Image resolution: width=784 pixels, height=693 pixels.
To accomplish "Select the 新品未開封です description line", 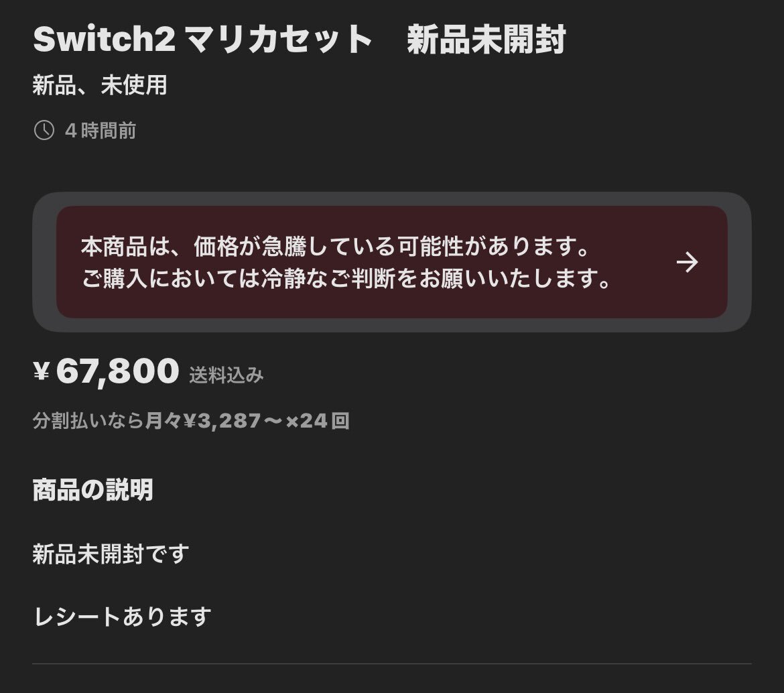I will [x=111, y=554].
